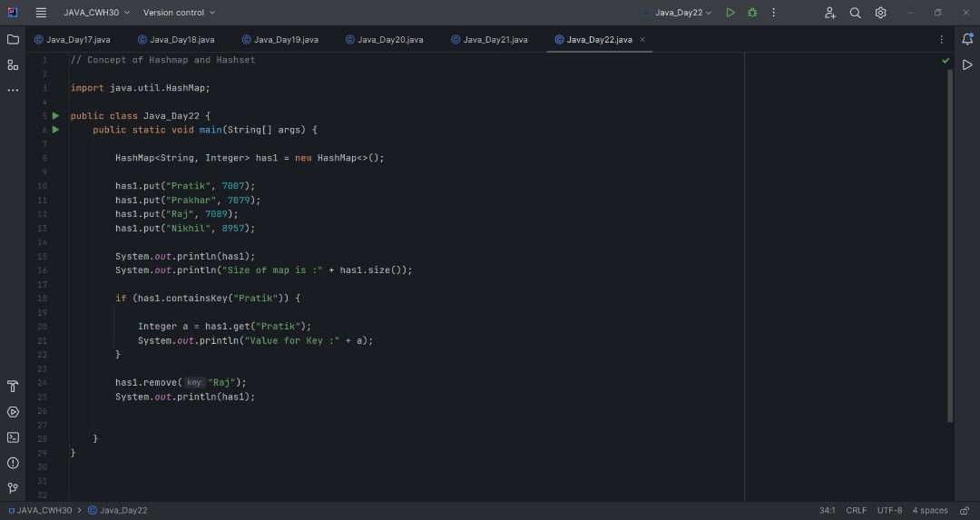Switch to Java_Day21.java tab
The image size is (980, 520).
tap(489, 39)
